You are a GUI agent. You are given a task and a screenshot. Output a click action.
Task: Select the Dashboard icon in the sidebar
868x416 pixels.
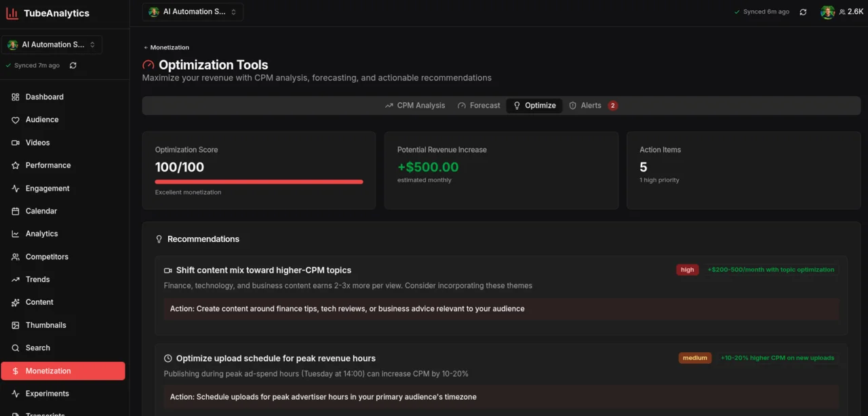[x=15, y=97]
